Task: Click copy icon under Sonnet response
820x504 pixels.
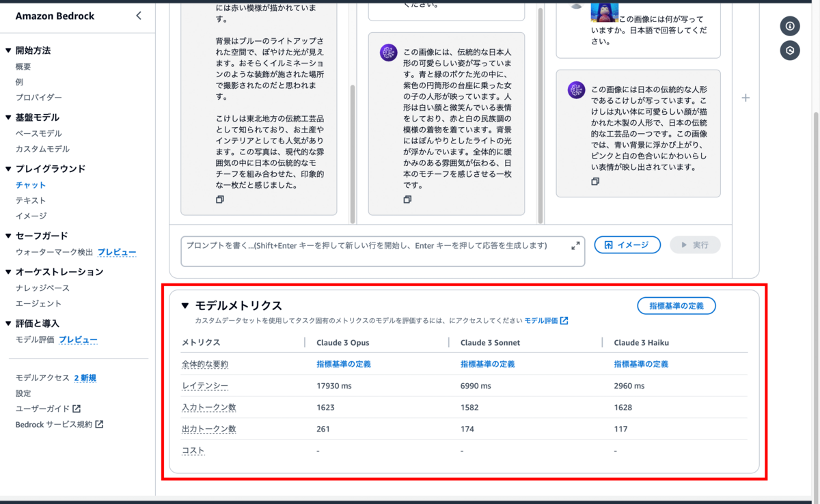Action: point(407,199)
